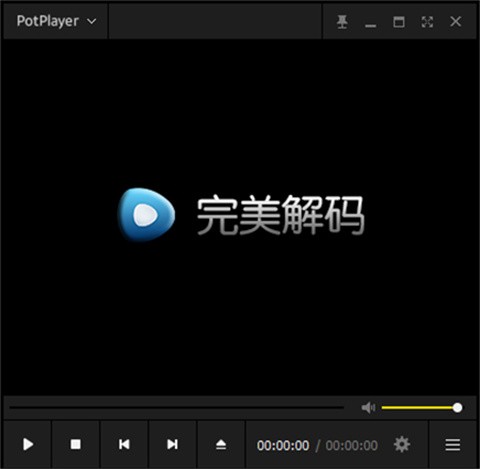
Task: Maximize the PotPlayer window
Action: 399,22
